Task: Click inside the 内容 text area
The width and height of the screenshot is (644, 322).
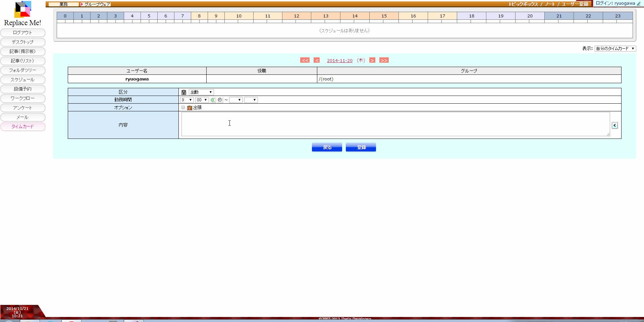Action: (x=395, y=124)
